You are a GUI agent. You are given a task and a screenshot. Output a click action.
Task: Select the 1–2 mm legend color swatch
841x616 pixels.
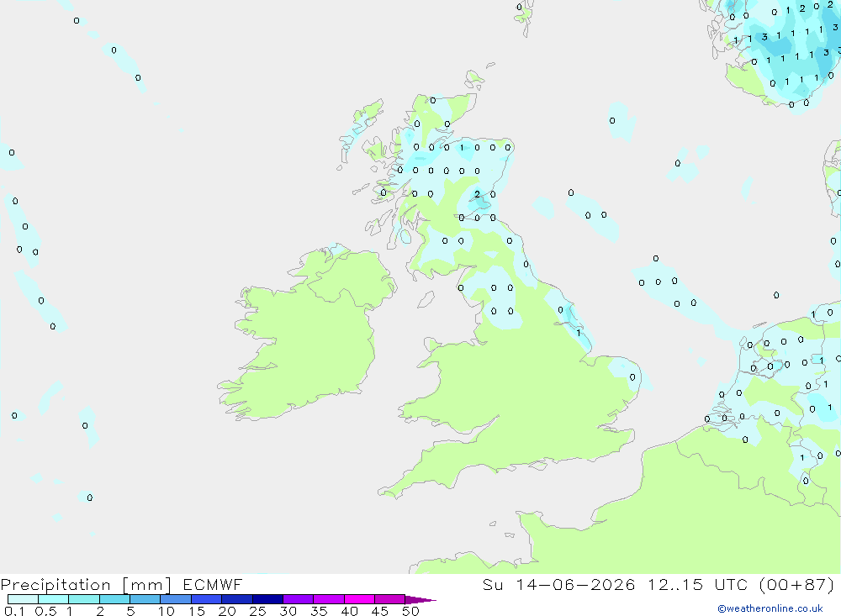click(x=83, y=599)
